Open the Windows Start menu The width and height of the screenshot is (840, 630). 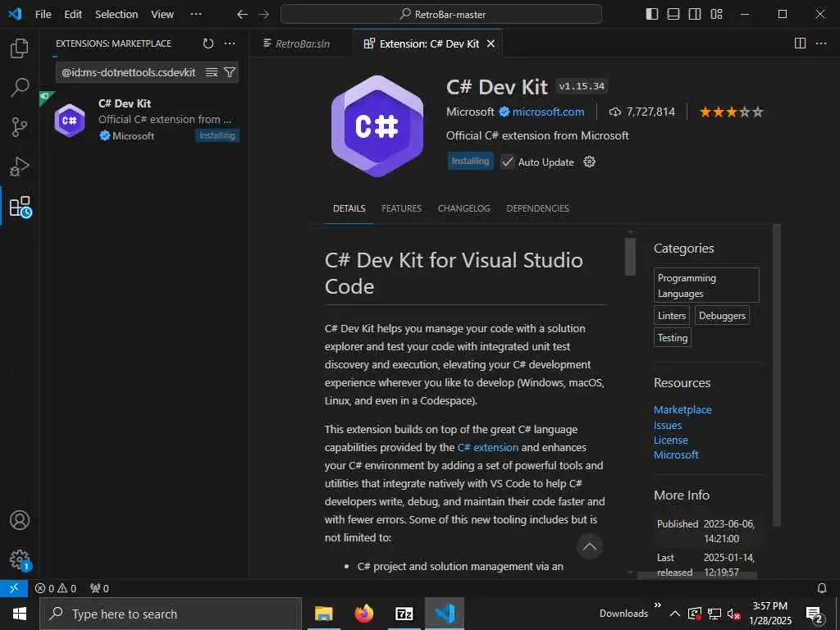20,614
